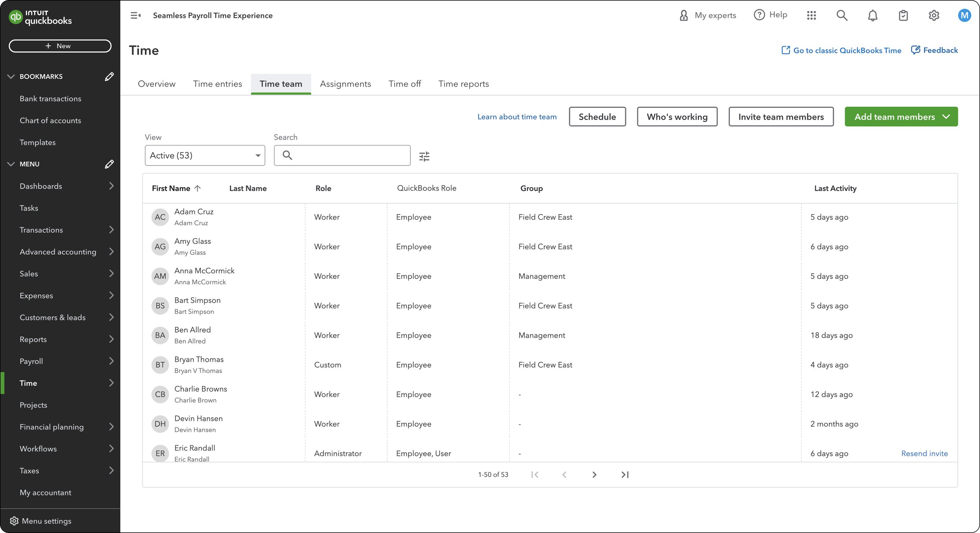980x533 pixels.
Task: Collapse the BOOKMARKS section
Action: tap(11, 76)
